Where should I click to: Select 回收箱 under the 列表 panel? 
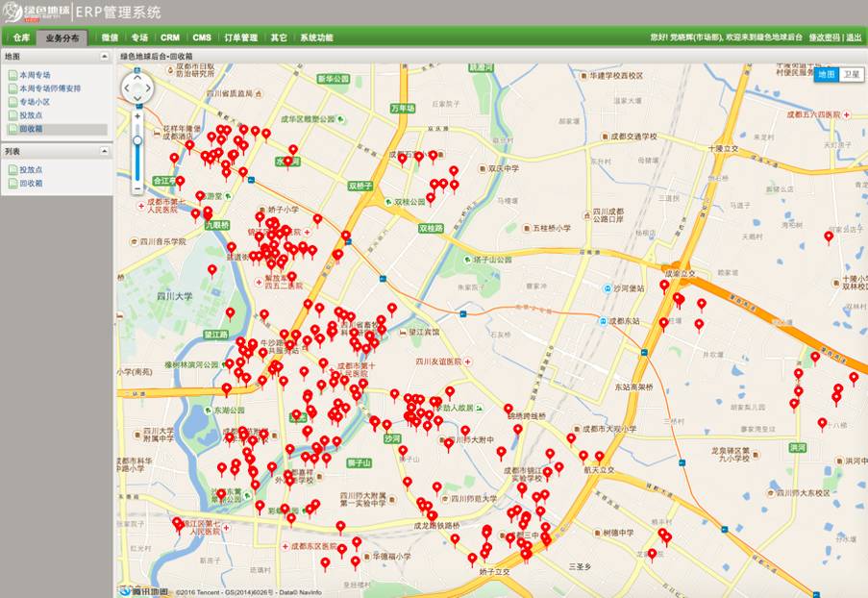(31, 184)
